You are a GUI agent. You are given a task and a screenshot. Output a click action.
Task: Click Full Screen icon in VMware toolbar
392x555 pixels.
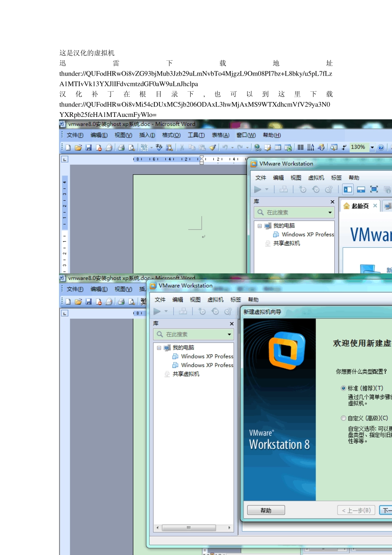click(374, 190)
